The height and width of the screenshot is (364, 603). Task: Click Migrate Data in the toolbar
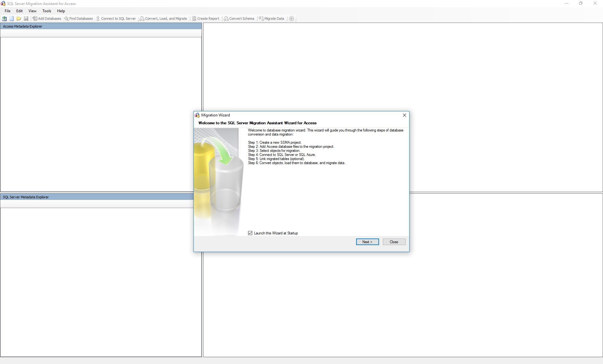pyautogui.click(x=271, y=19)
